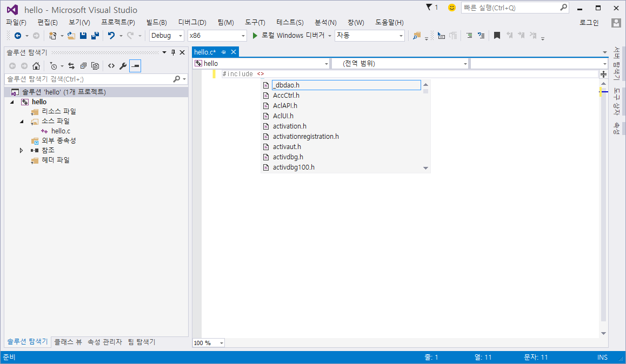Open the 파일(F) menu

(16, 23)
